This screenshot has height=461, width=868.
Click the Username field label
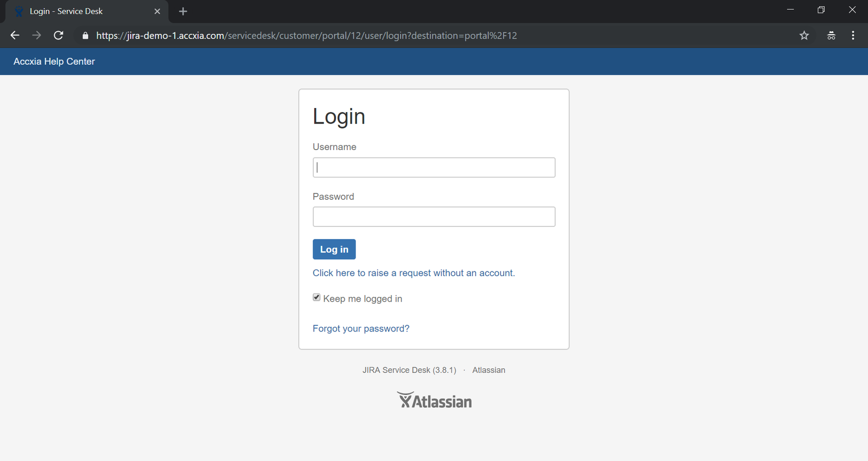[x=335, y=147]
